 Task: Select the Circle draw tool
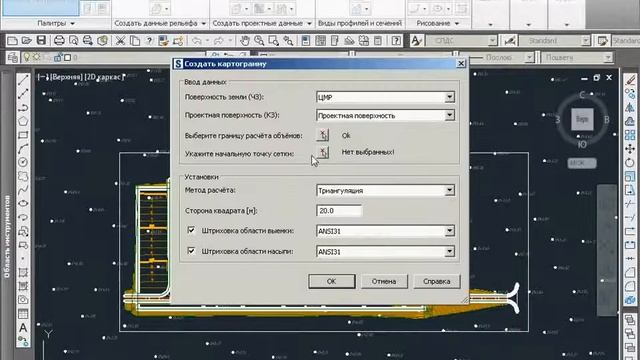23,162
